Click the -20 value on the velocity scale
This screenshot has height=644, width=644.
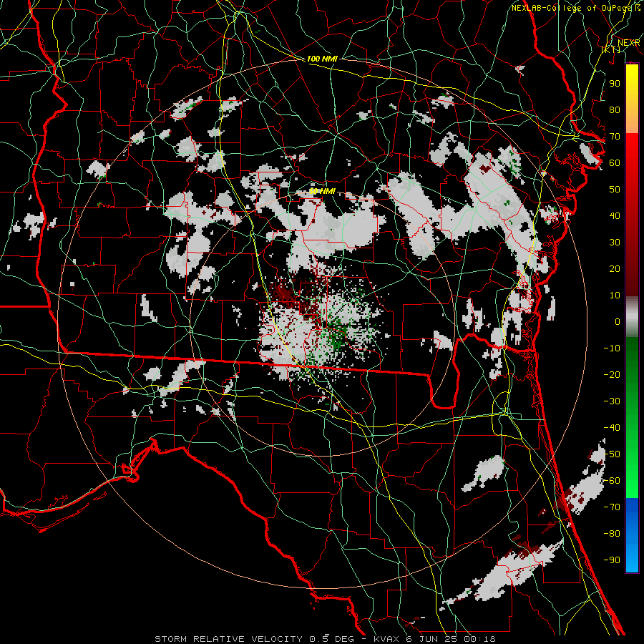point(612,374)
